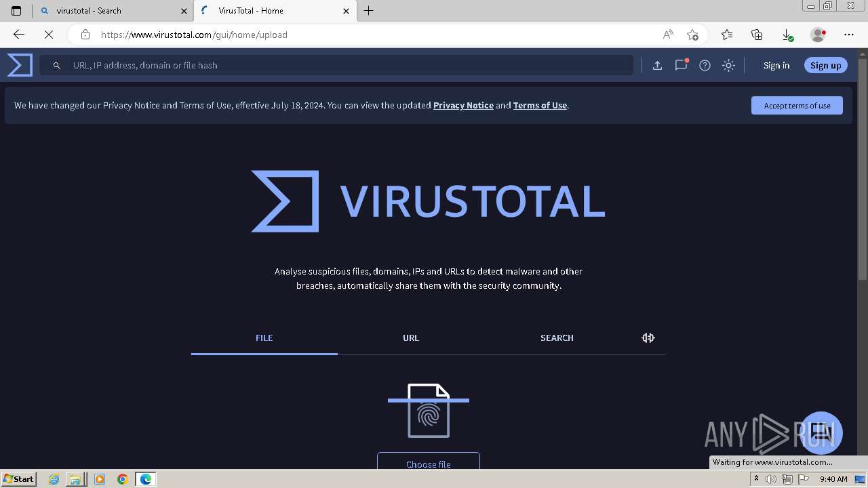
Task: Open the Favorites list icon
Action: [727, 35]
